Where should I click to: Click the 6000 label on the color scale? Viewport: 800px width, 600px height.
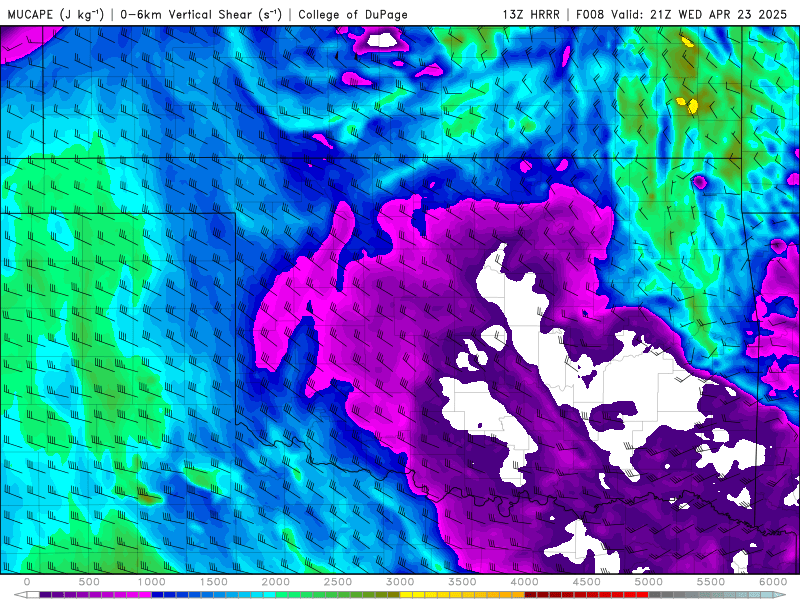(x=773, y=582)
